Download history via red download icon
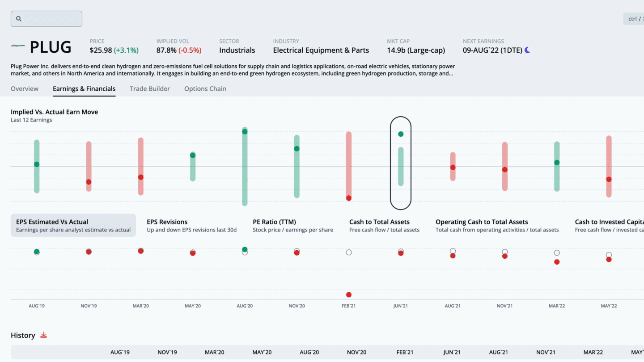 click(x=44, y=335)
